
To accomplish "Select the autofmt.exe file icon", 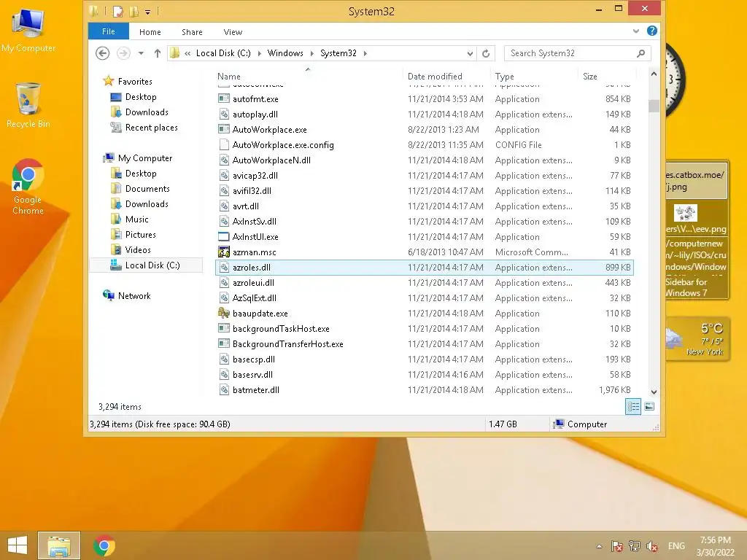I will coord(224,98).
